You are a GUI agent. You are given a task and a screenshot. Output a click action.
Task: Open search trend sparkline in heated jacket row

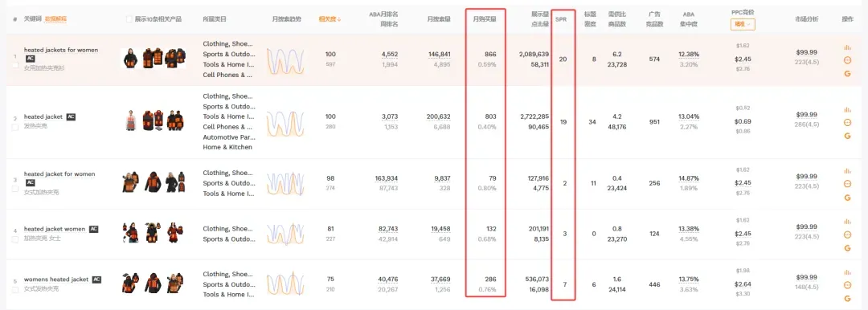285,123
